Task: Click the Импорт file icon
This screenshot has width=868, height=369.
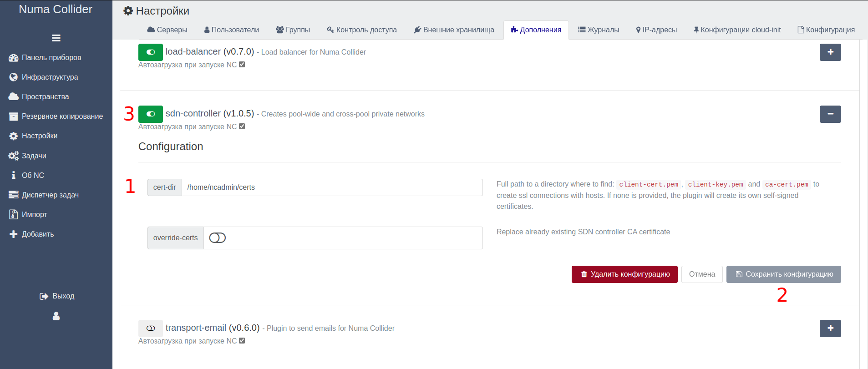Action: tap(14, 214)
